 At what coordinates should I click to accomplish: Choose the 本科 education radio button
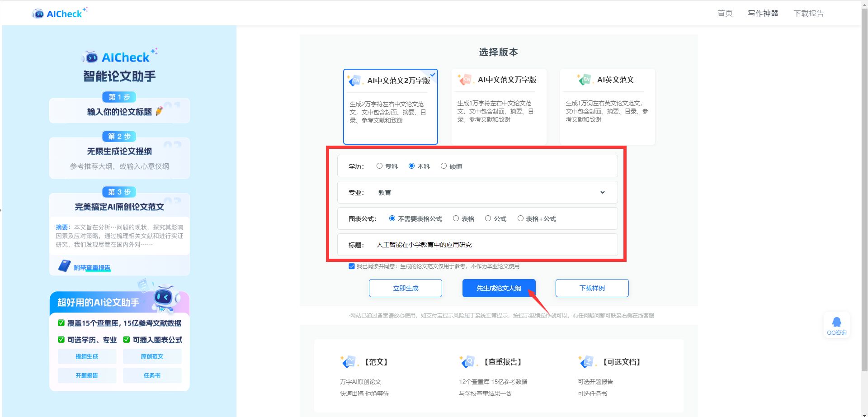(x=411, y=166)
